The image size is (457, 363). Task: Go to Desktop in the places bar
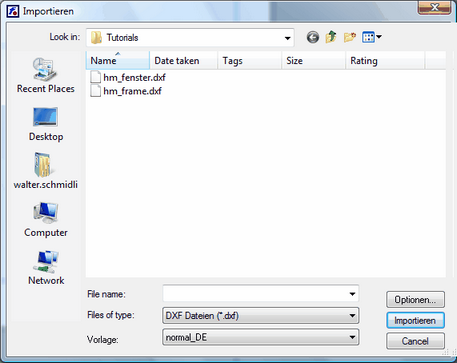[x=46, y=124]
